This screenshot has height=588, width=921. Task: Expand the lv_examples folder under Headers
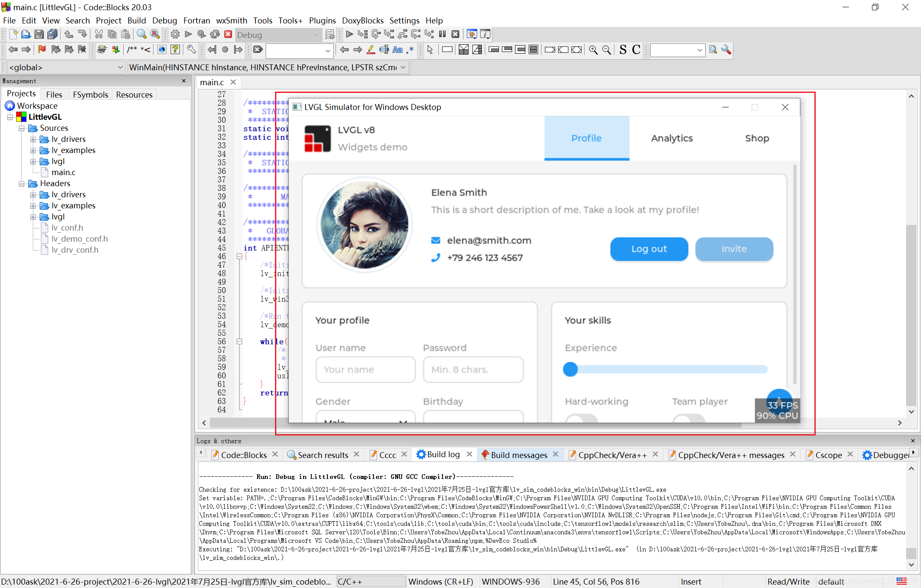click(x=33, y=206)
